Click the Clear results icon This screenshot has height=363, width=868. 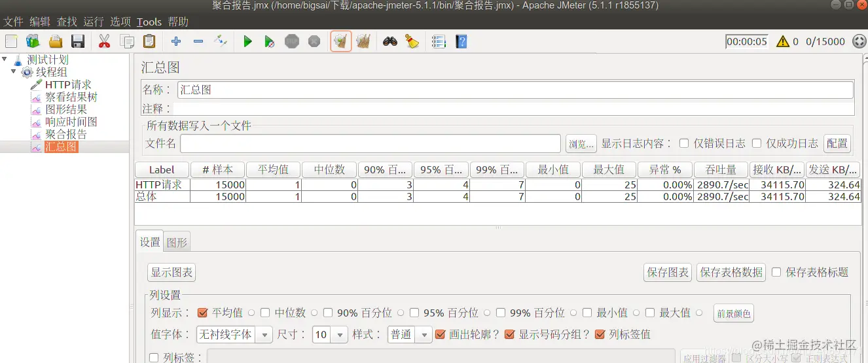[340, 42]
